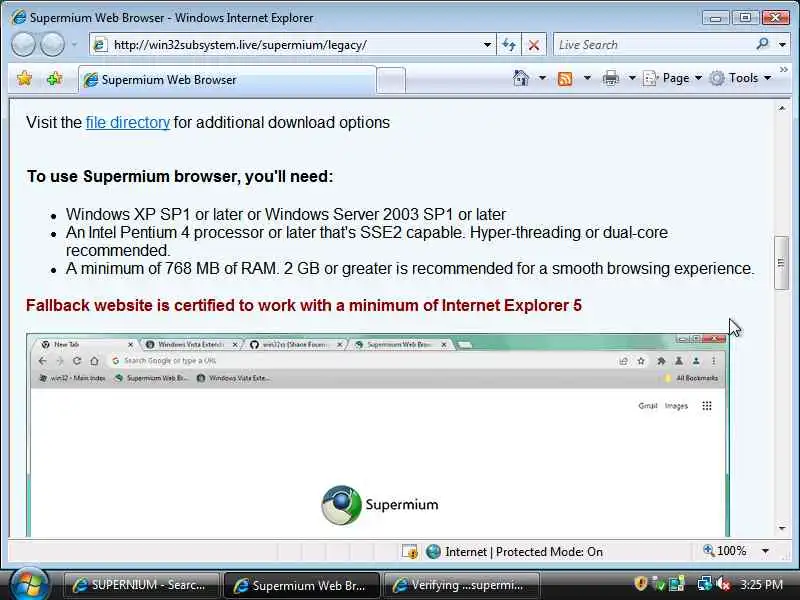Viewport: 800px width, 600px height.
Task: Refresh the page with the Refresh icon
Action: point(509,45)
